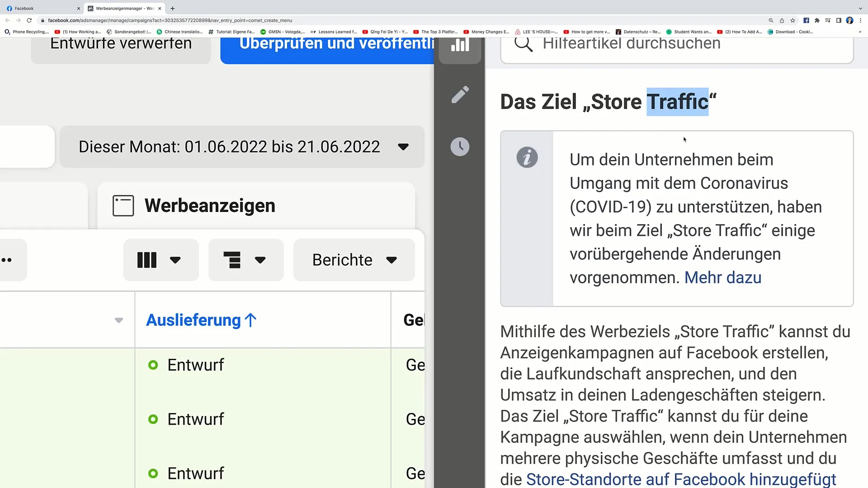This screenshot has height=488, width=868.
Task: Click the address bar URL
Action: tap(170, 20)
